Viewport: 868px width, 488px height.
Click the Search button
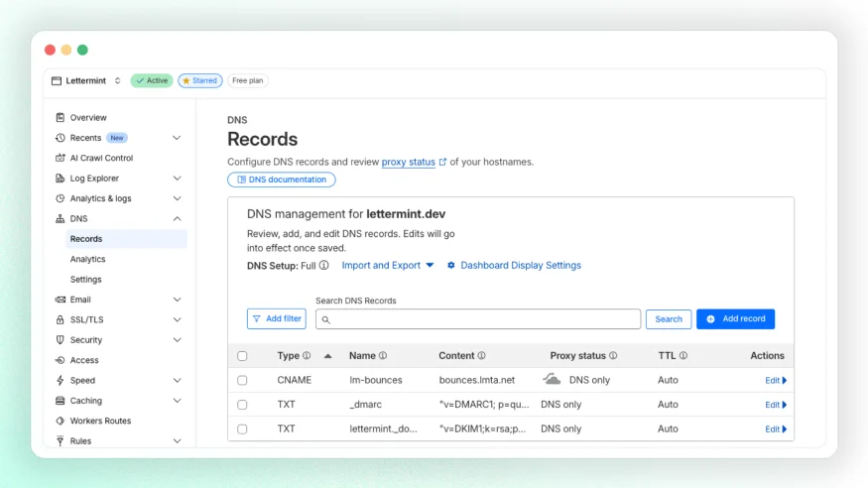click(x=669, y=319)
